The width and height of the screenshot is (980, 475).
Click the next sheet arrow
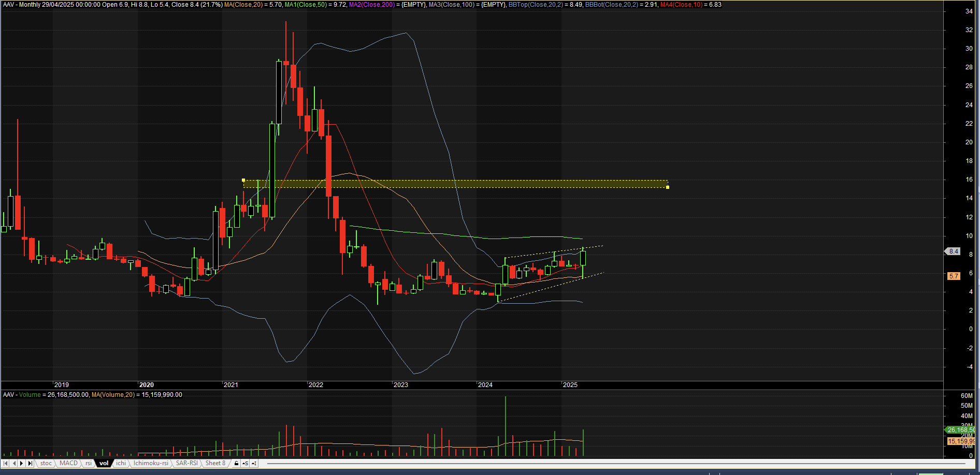[x=22, y=463]
